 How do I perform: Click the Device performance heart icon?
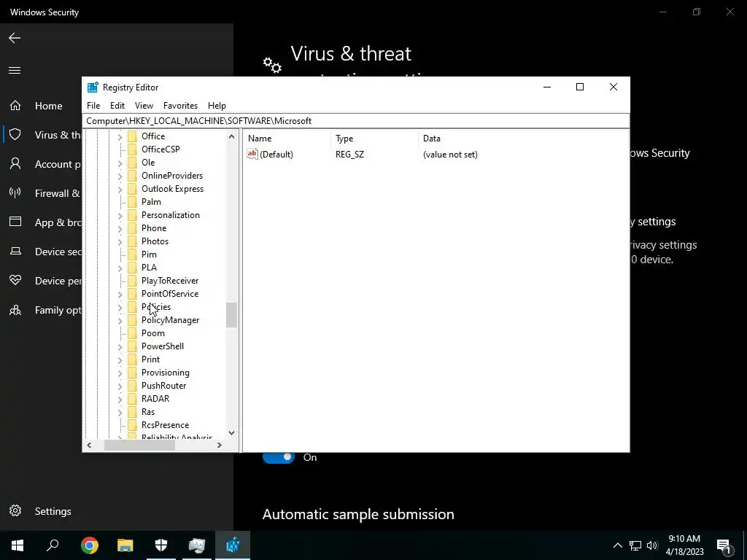point(15,281)
